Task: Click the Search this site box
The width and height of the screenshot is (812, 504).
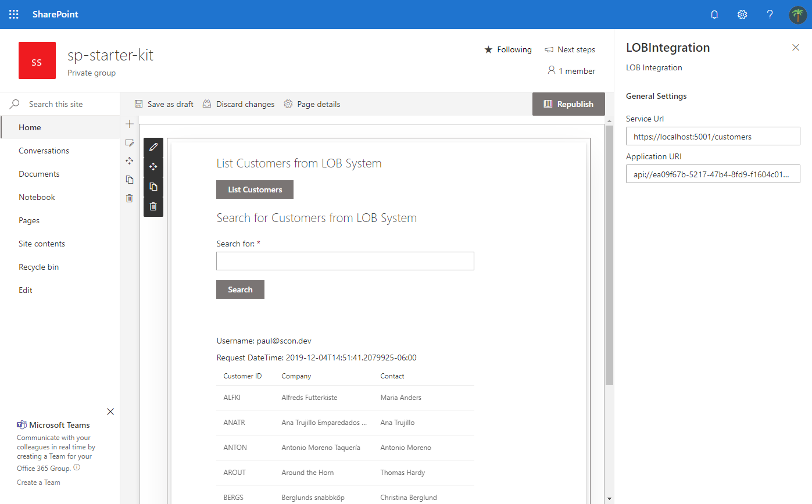Action: [x=60, y=104]
